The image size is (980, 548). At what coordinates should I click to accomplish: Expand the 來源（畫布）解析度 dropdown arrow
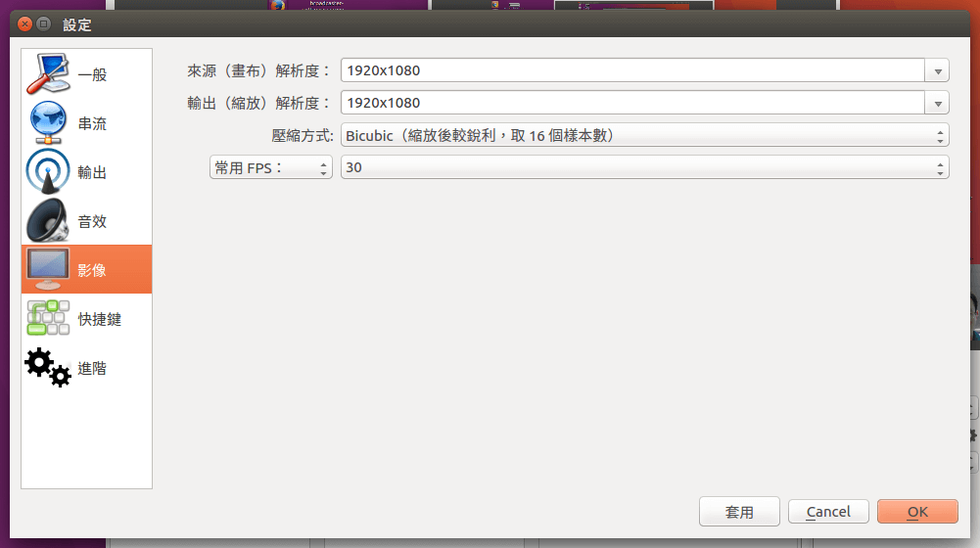pos(938,71)
